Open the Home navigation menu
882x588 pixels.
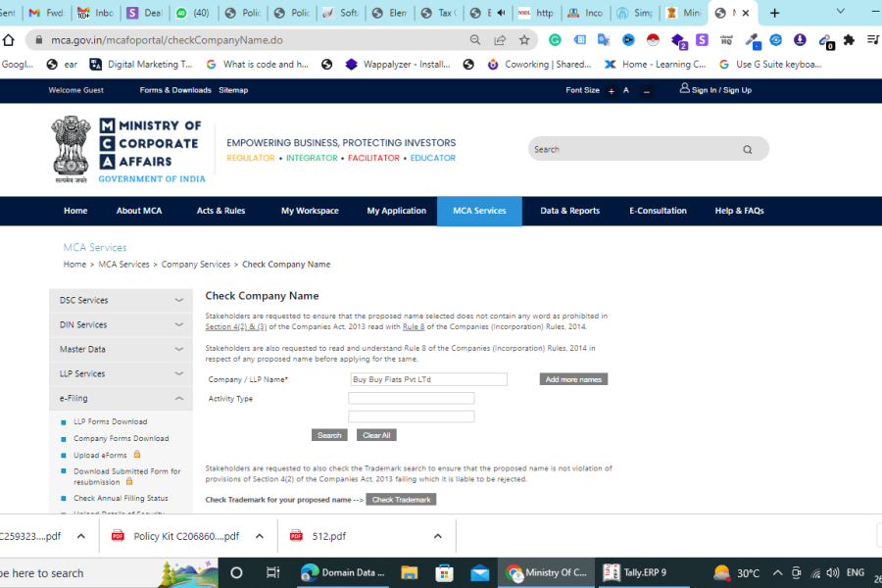(x=75, y=211)
